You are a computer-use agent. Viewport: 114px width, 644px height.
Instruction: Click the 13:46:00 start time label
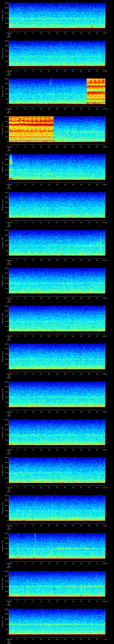click(x=9, y=109)
